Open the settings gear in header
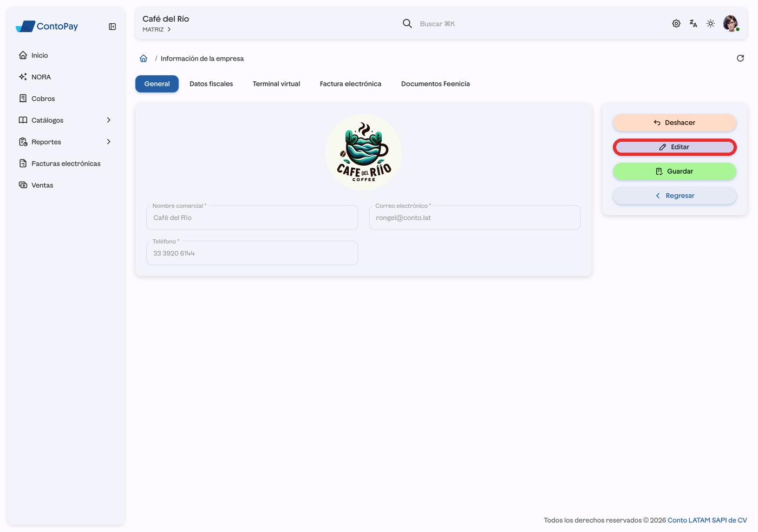 coord(676,24)
